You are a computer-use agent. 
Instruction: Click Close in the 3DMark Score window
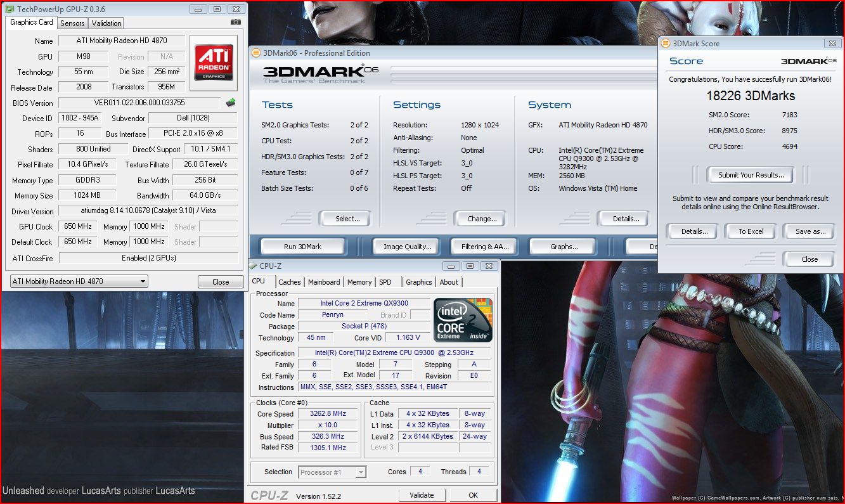[x=810, y=259]
